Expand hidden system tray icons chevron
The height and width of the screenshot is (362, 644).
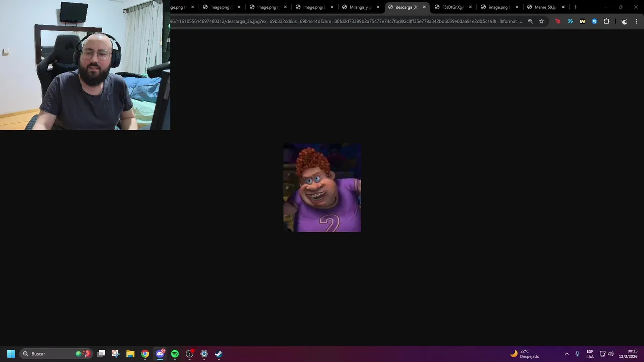(x=567, y=354)
